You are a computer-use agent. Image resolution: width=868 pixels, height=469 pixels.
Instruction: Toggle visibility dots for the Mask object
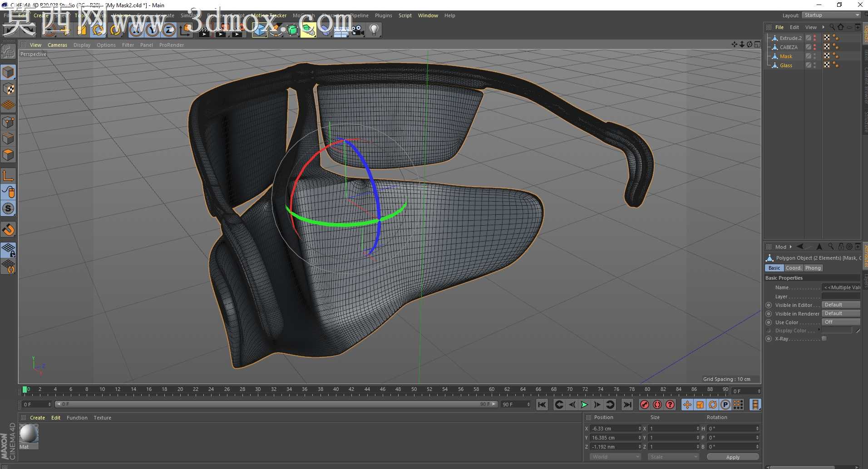(x=815, y=56)
